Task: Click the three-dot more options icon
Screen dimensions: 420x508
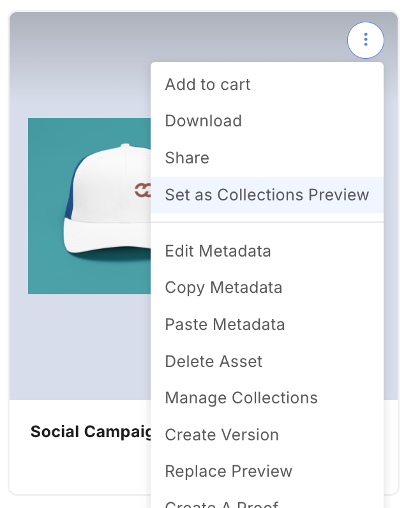Action: coord(365,40)
